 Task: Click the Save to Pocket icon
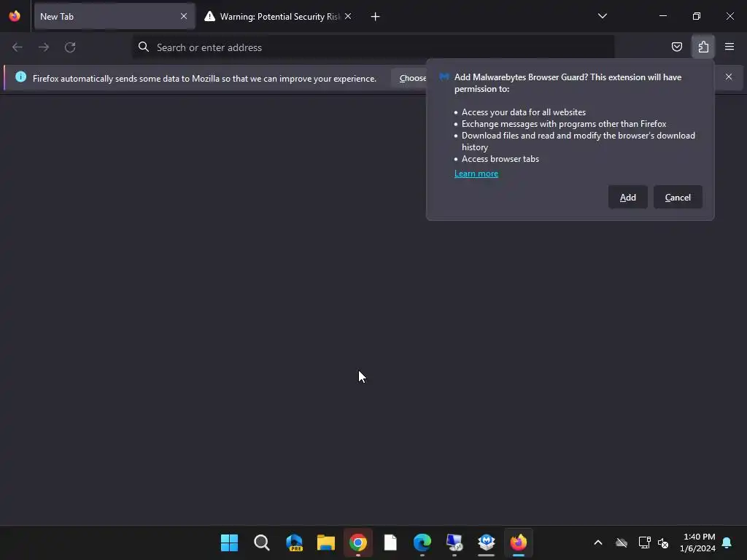pos(676,47)
